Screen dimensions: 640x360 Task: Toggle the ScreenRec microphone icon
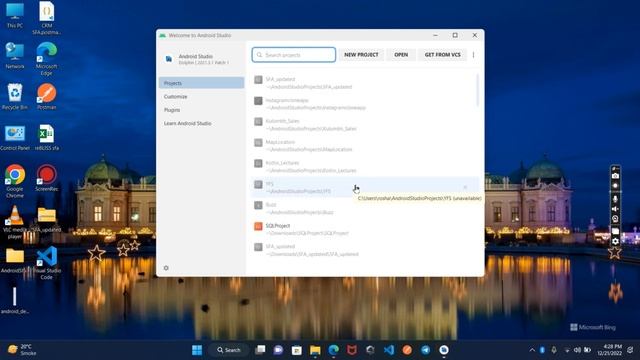pos(615,199)
